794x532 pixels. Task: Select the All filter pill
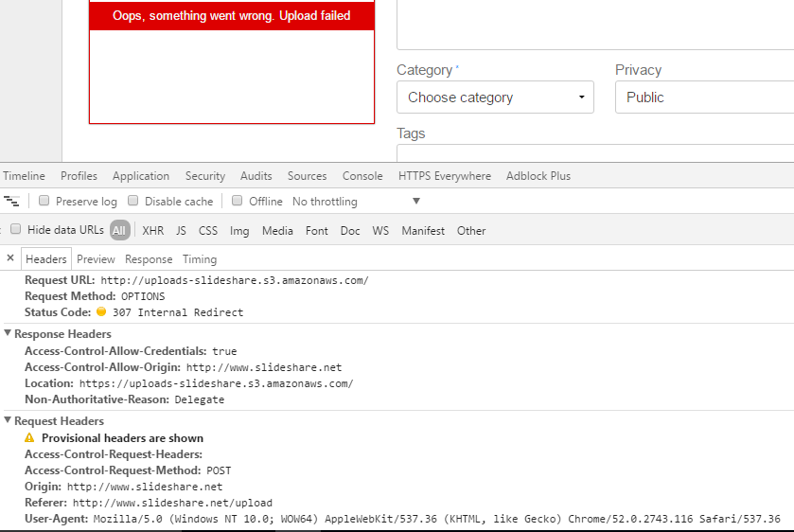[x=119, y=230]
